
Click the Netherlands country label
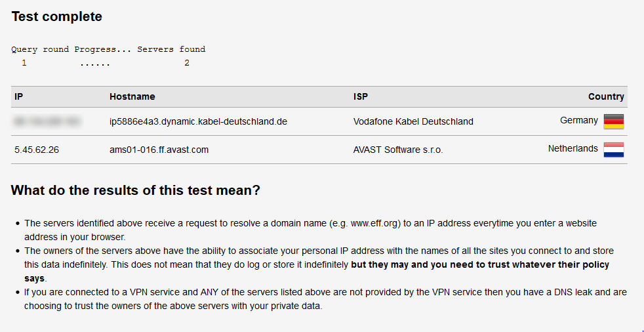(573, 149)
